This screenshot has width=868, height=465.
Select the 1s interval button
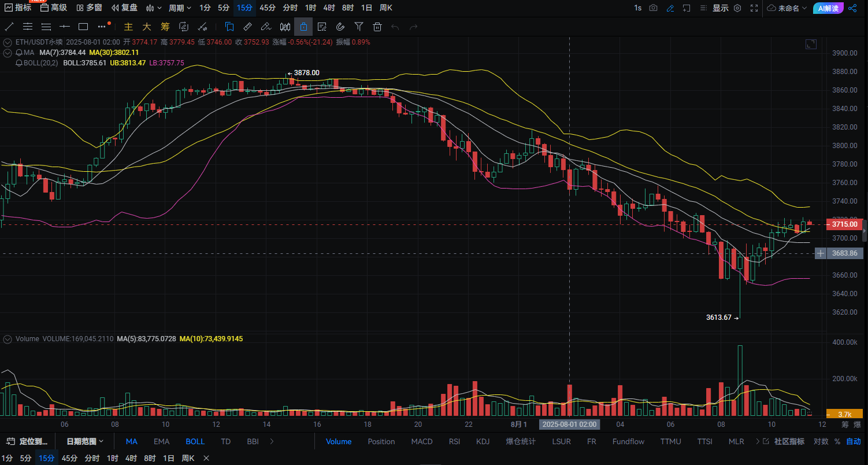(637, 8)
